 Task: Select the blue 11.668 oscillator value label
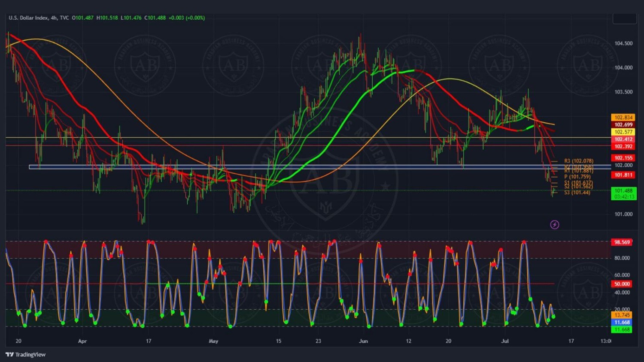[622, 323]
